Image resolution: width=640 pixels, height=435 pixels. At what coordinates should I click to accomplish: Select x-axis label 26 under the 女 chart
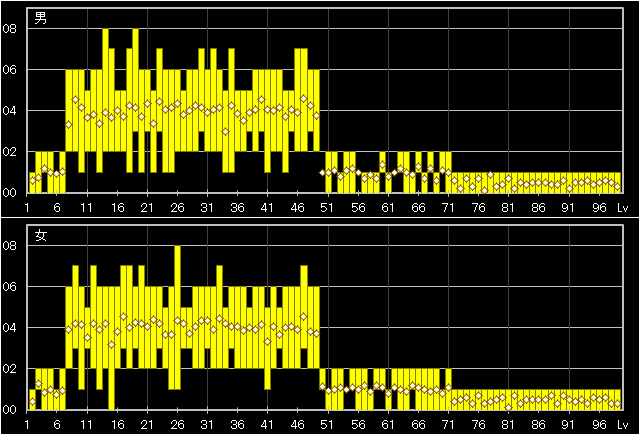[177, 425]
